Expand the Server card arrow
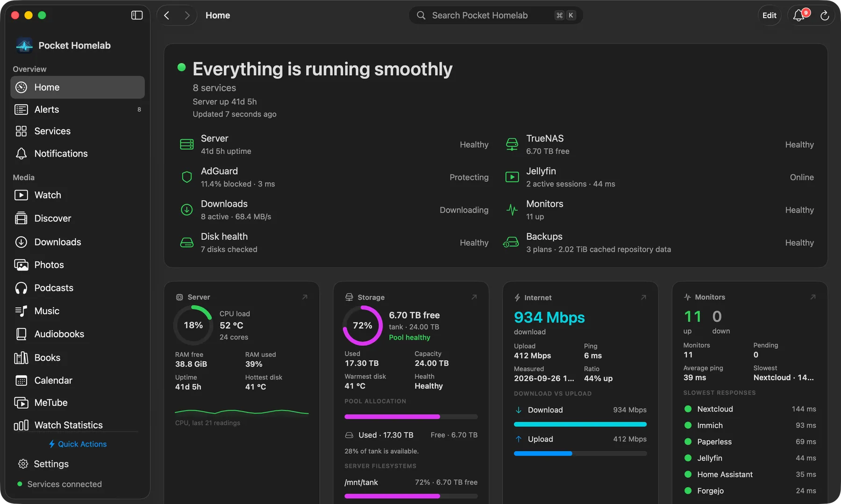 coord(305,297)
